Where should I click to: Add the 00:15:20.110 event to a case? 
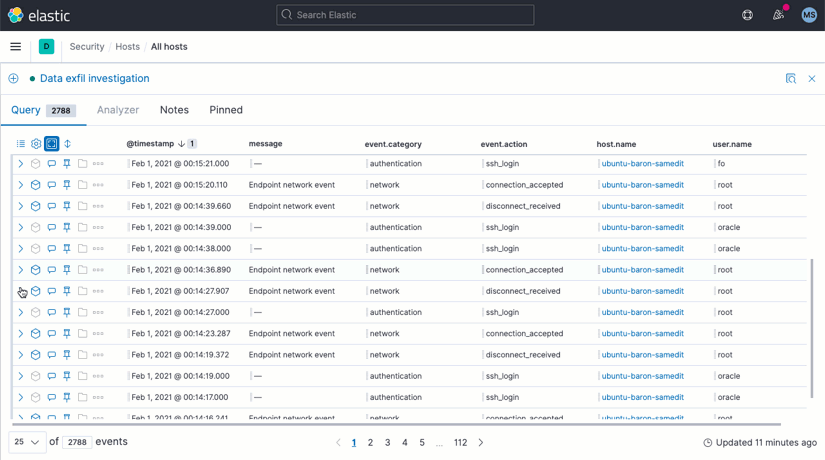pyautogui.click(x=83, y=185)
